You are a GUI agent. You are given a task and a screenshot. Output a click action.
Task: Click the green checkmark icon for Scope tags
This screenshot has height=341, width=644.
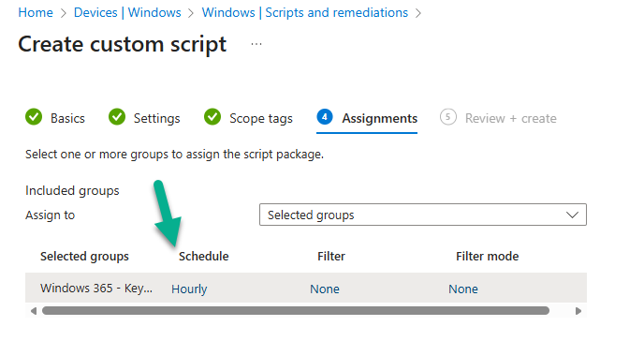click(212, 117)
